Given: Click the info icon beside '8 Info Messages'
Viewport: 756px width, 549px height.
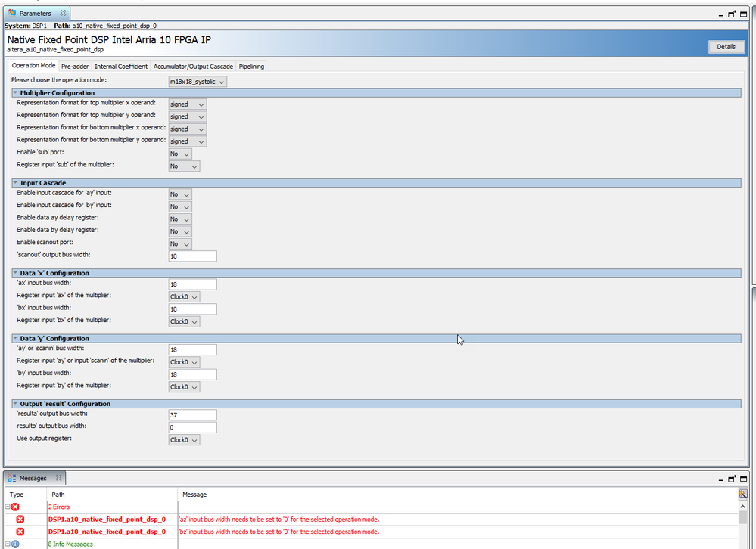Looking at the screenshot, I should 15,544.
